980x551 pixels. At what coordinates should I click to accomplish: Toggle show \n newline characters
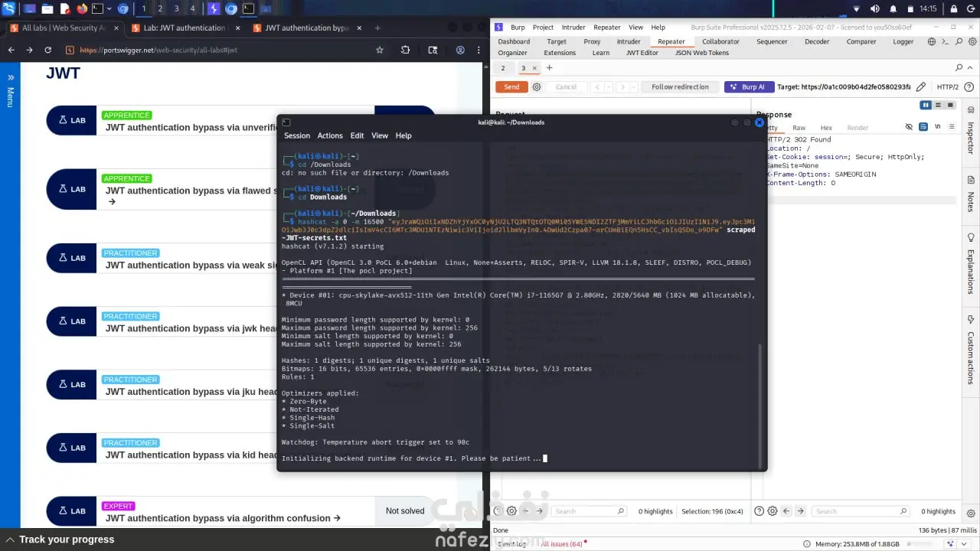[x=936, y=127]
